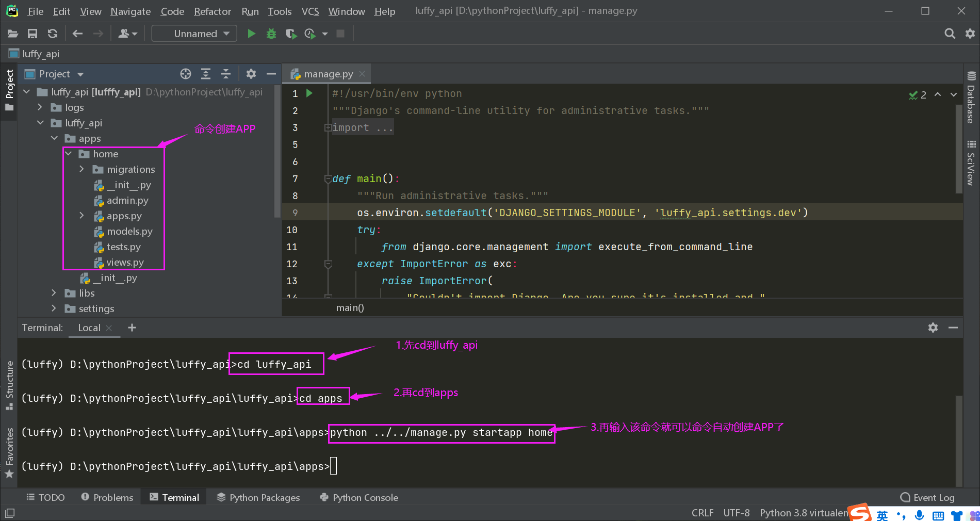980x521 pixels.
Task: Click the run gutter icon on line 1
Action: [x=309, y=93]
